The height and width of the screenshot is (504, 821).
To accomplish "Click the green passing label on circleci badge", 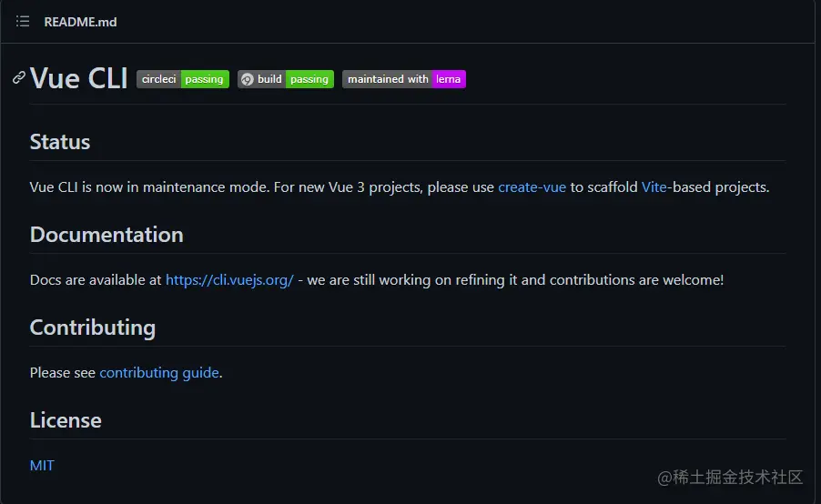I will pyautogui.click(x=205, y=79).
